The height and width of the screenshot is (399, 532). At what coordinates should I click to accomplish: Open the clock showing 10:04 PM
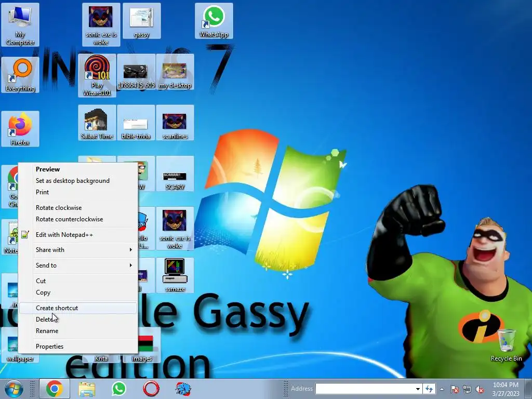pos(506,389)
